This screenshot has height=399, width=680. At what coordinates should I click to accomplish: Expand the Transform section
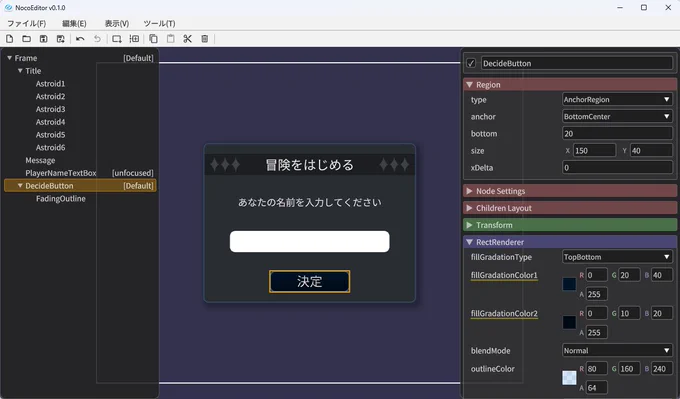[x=469, y=225]
